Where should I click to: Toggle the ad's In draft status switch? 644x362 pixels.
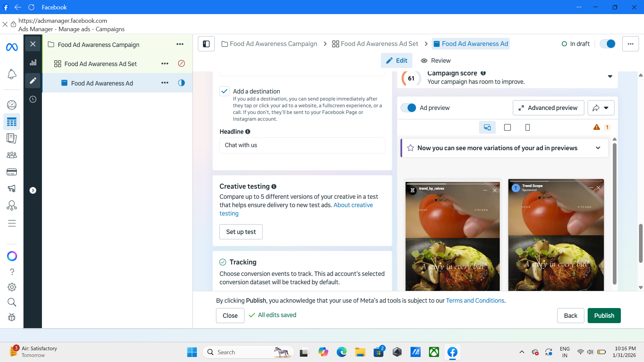[x=607, y=44]
